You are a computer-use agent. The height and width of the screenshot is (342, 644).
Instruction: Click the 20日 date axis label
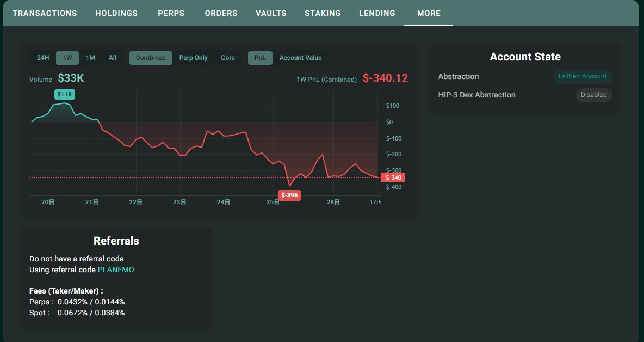tap(48, 202)
